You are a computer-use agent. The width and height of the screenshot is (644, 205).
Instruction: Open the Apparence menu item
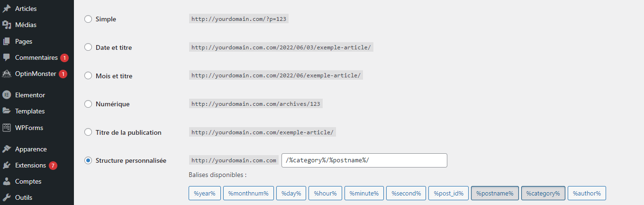pos(31,149)
